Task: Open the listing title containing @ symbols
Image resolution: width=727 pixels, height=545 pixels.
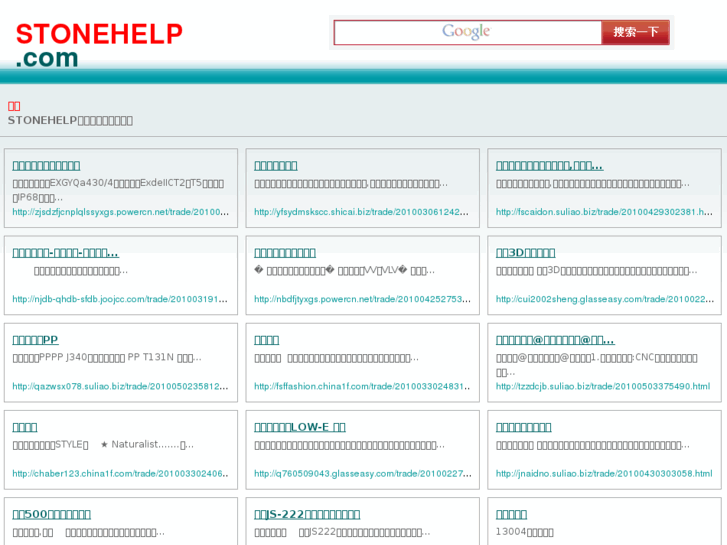Action: tap(555, 340)
